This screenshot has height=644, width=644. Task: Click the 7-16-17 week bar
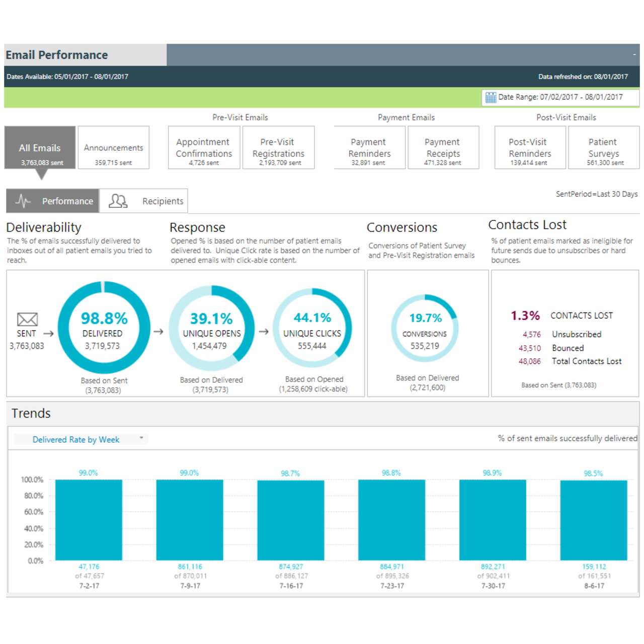click(291, 520)
